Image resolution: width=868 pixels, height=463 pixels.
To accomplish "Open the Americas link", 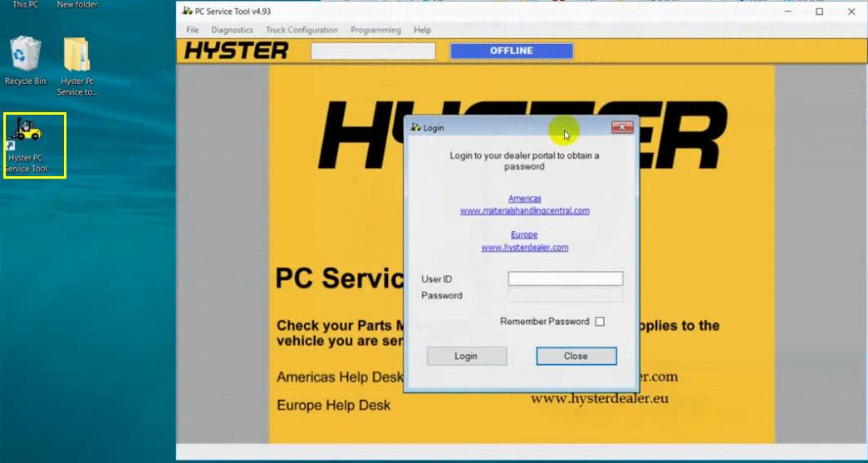I will [x=525, y=199].
